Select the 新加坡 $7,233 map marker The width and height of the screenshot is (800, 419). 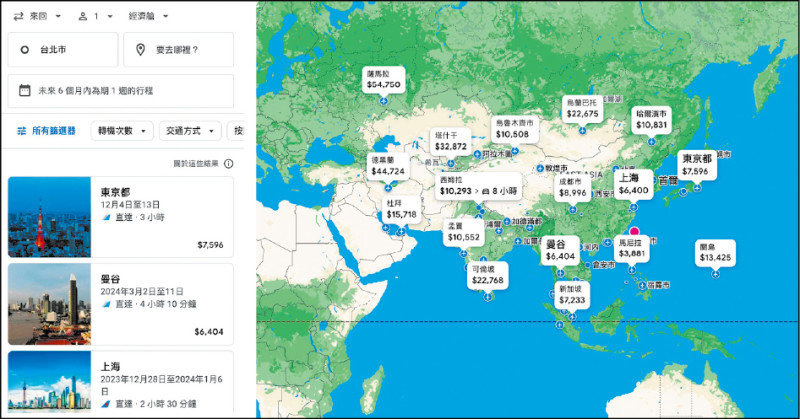pyautogui.click(x=574, y=293)
